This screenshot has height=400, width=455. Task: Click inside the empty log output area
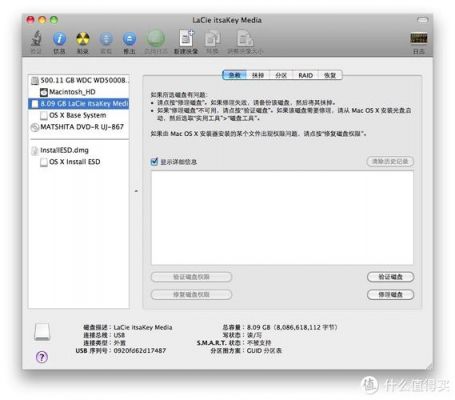click(282, 218)
